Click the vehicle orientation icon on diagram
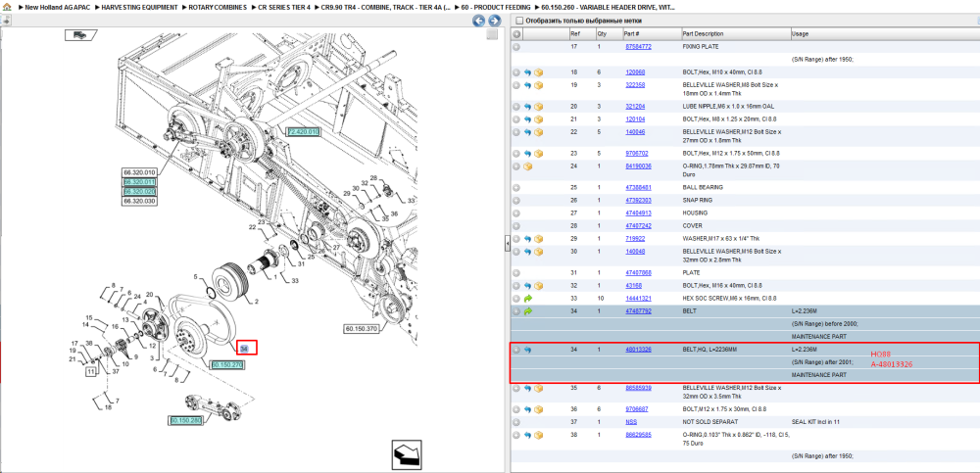Image resolution: width=980 pixels, height=473 pixels. [79, 35]
